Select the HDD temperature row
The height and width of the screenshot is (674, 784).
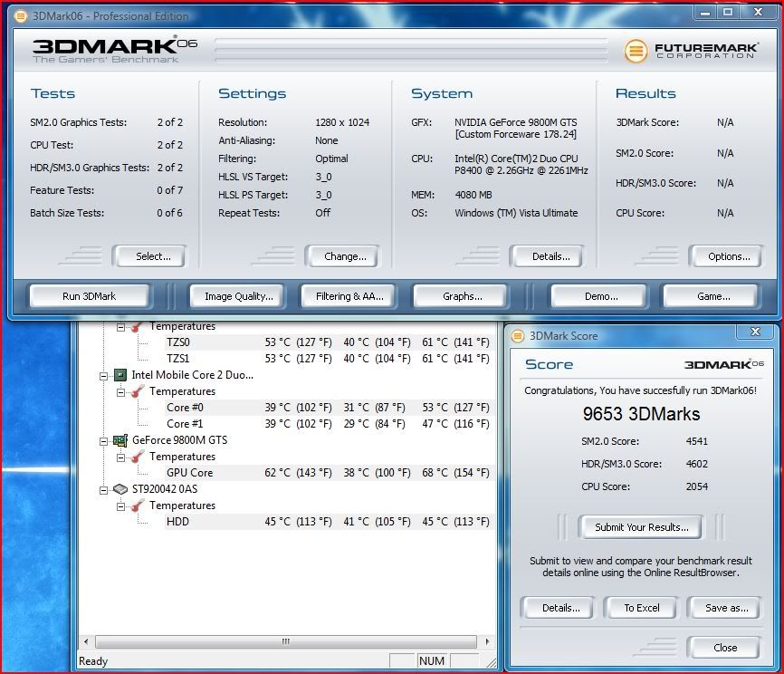(329, 522)
